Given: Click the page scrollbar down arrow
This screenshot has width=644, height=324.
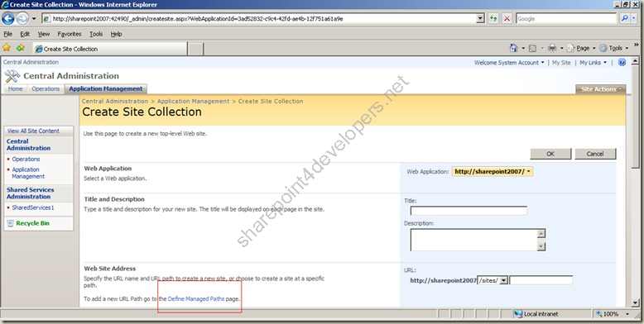Looking at the screenshot, I should click(x=636, y=303).
